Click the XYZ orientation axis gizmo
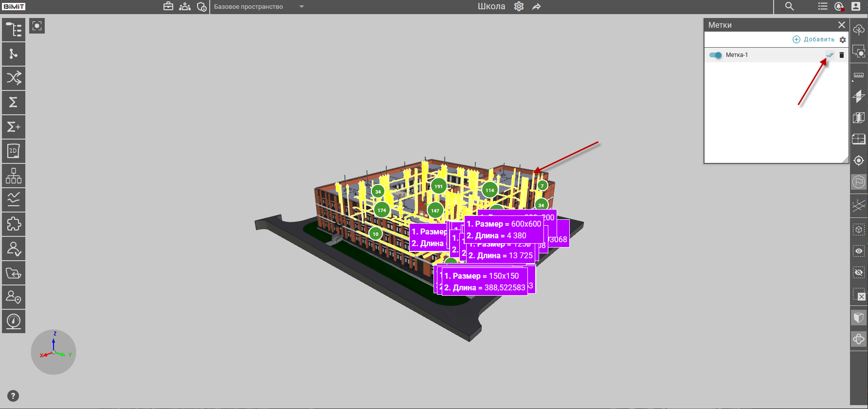 click(x=54, y=352)
